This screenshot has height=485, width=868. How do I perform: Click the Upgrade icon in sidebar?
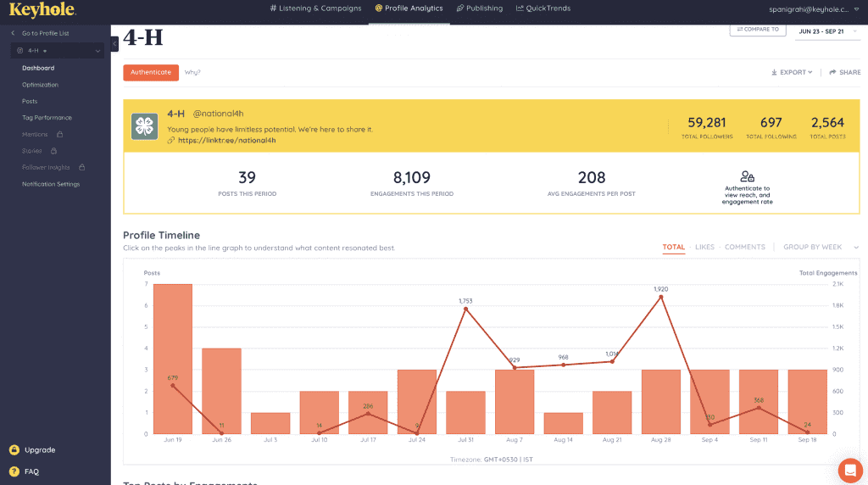(x=14, y=450)
